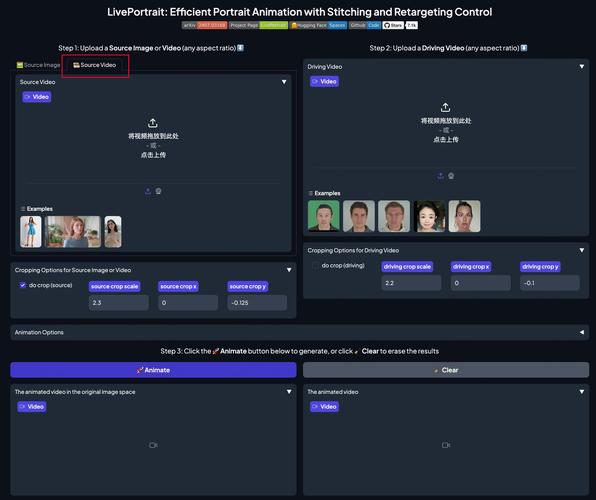The height and width of the screenshot is (500, 596).
Task: Toggle the do crop (source) checkbox
Action: pos(23,285)
